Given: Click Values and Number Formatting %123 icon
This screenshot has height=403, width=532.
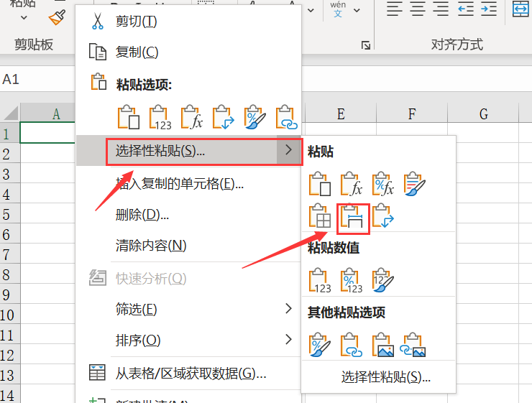Looking at the screenshot, I should click(x=352, y=280).
